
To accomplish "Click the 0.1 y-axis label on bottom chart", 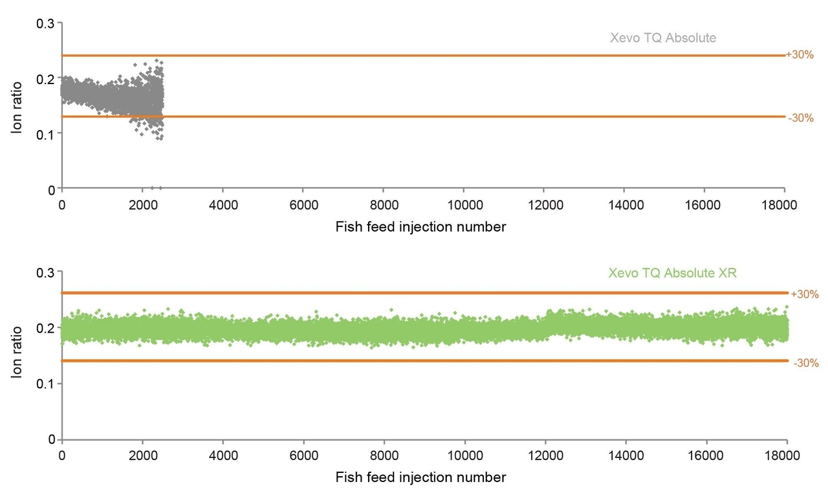I will tap(47, 384).
